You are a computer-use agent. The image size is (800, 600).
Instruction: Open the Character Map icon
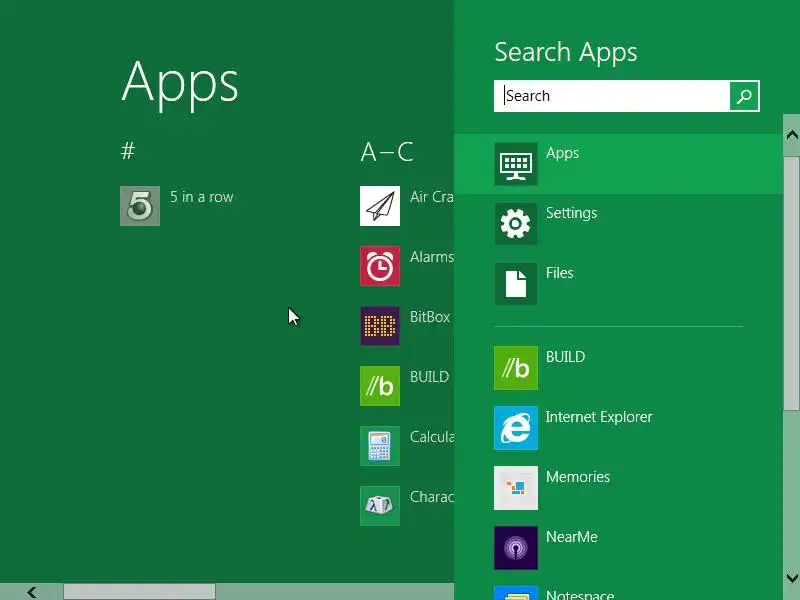tap(380, 506)
